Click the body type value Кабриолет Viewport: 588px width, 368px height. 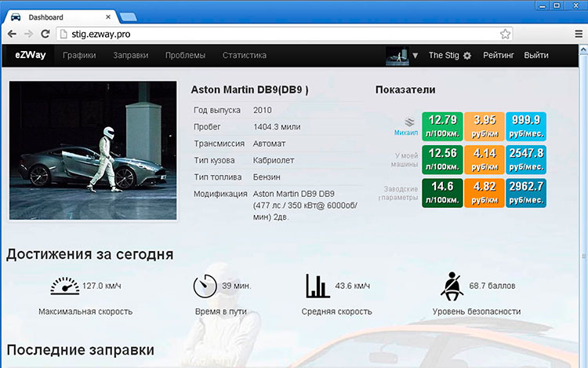coord(274,160)
